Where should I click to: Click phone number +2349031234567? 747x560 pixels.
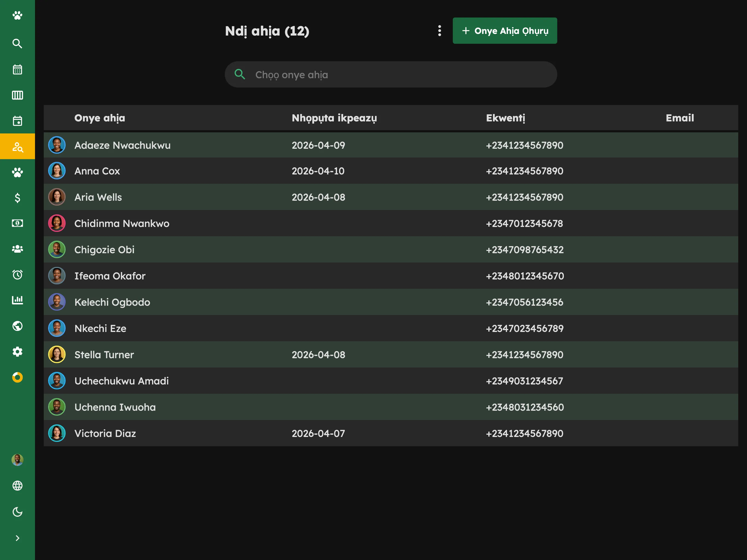tap(524, 381)
